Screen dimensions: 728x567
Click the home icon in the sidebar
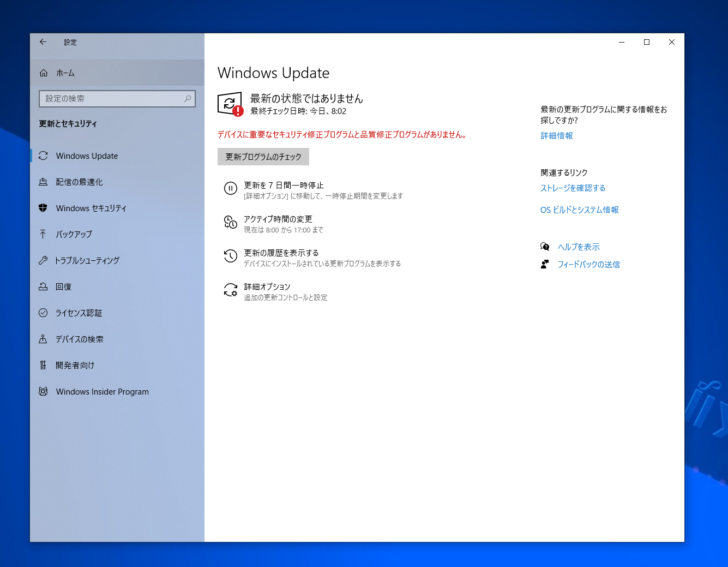44,73
